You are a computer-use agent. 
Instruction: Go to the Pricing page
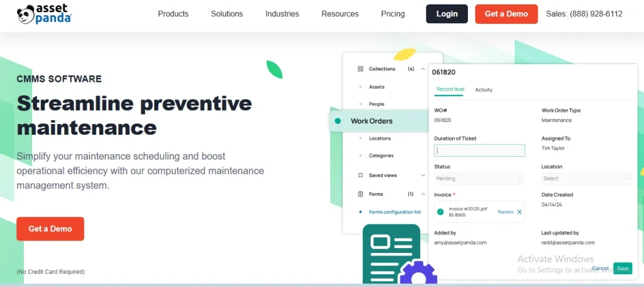[392, 14]
